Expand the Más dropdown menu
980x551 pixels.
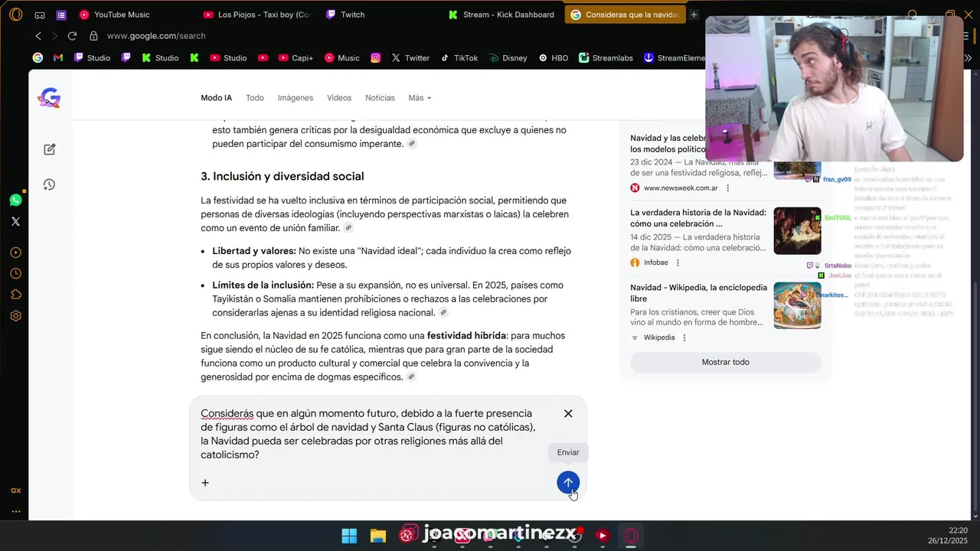[x=420, y=98]
